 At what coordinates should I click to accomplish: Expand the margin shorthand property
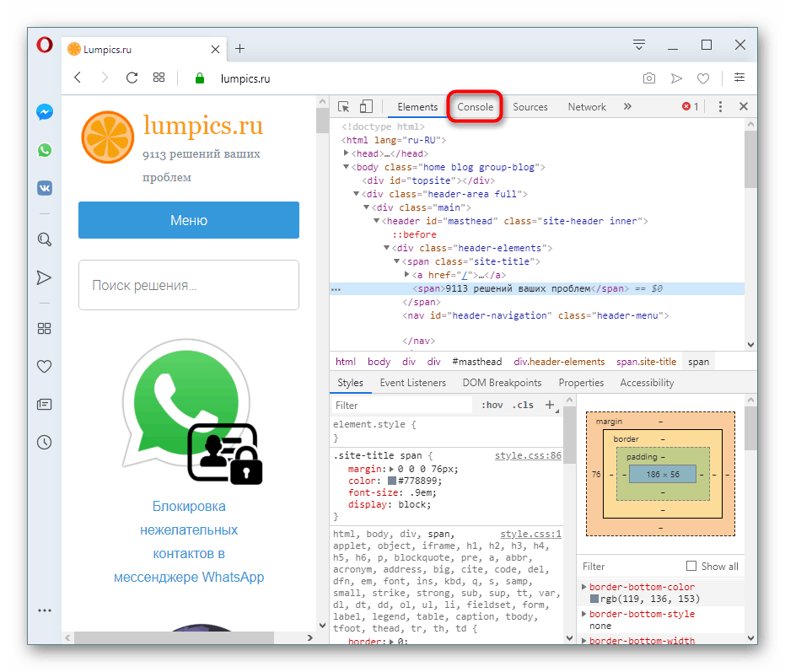pos(391,469)
